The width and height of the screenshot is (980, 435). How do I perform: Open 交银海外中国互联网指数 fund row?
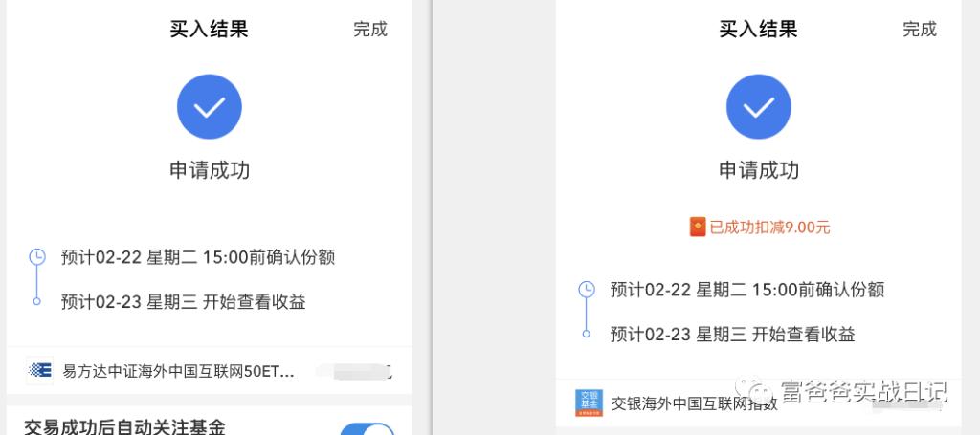[693, 403]
